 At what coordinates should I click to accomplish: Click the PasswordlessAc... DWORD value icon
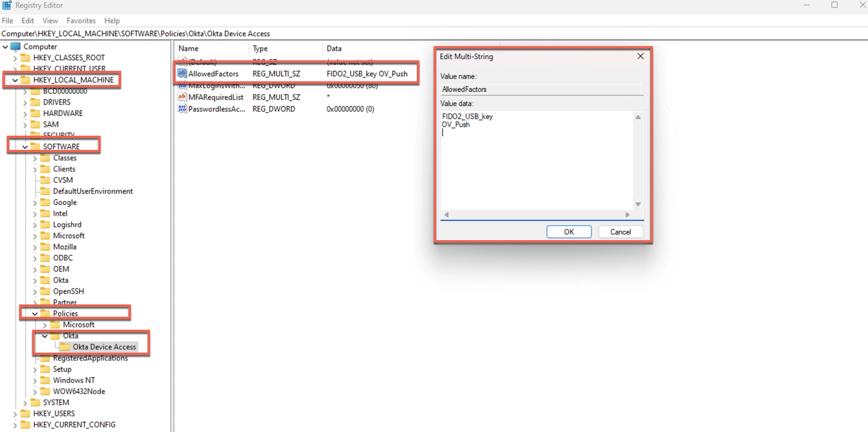182,109
